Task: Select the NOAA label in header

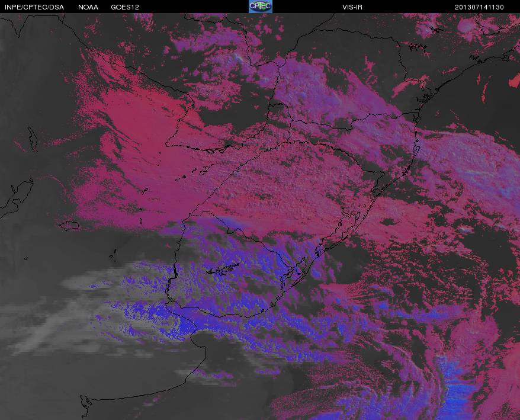Action: pyautogui.click(x=88, y=7)
